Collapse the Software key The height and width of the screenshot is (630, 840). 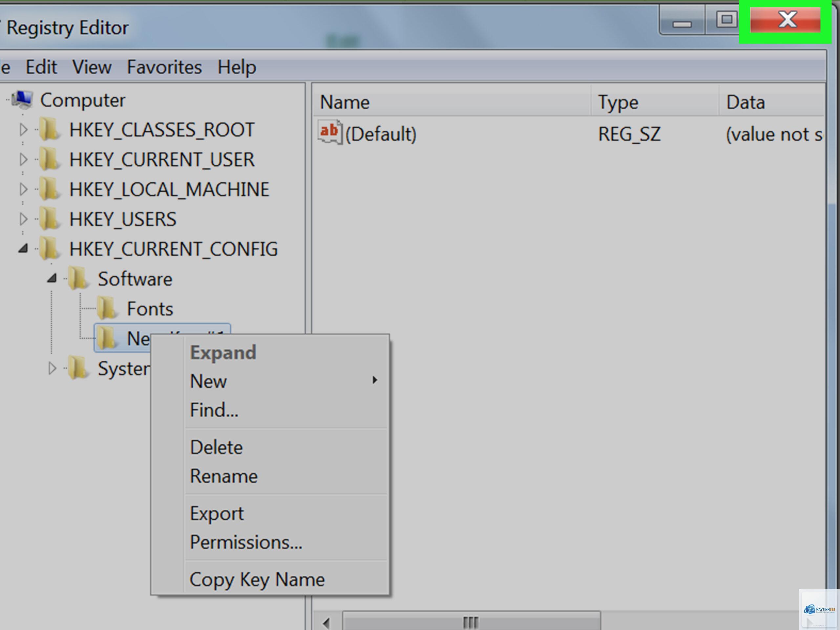click(52, 278)
